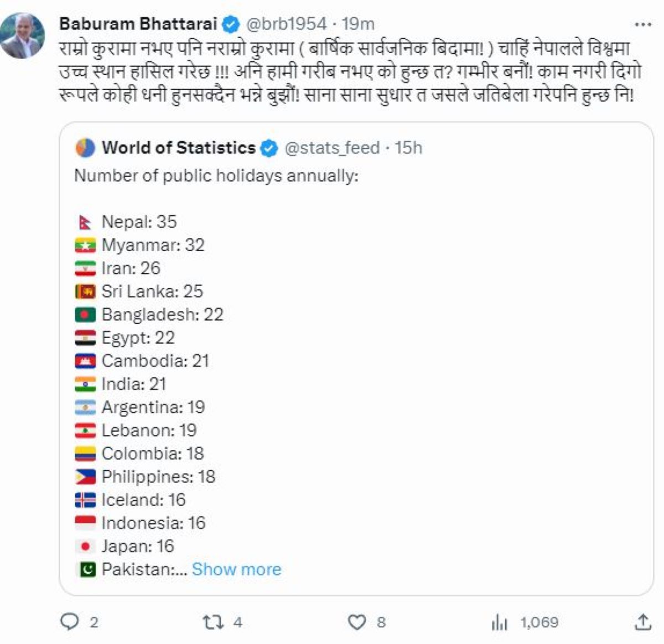The image size is (664, 644).
Task: Open the reply comment icon
Action: (x=70, y=622)
